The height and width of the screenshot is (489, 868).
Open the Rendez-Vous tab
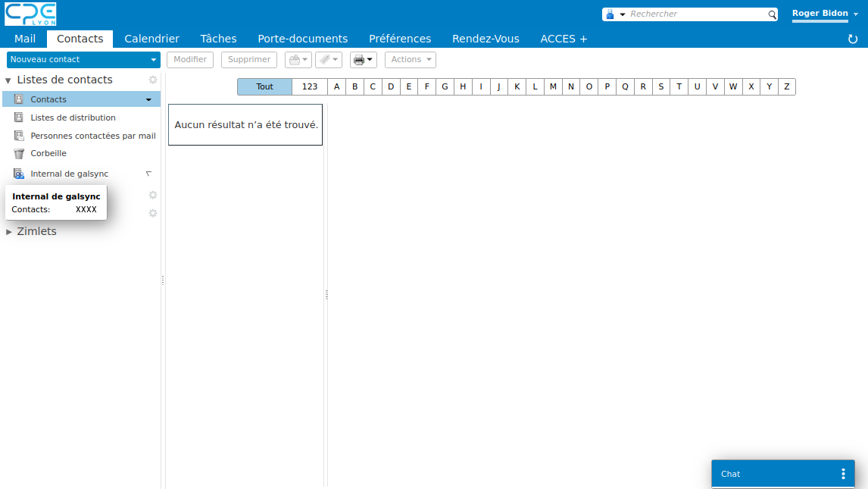(486, 39)
